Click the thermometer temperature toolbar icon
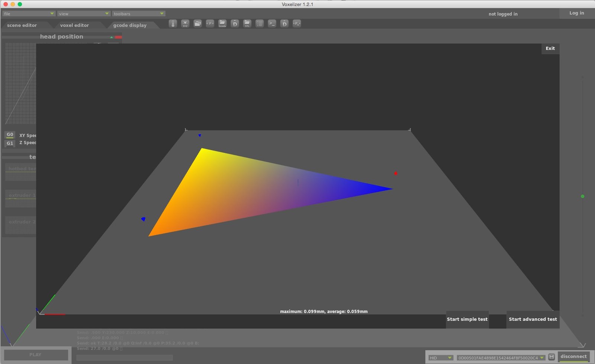Viewport: 595px width, 364px height. 173,23
